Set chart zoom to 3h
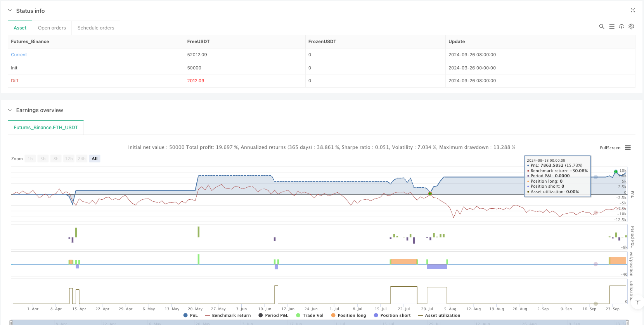This screenshot has width=644, height=325. click(43, 159)
